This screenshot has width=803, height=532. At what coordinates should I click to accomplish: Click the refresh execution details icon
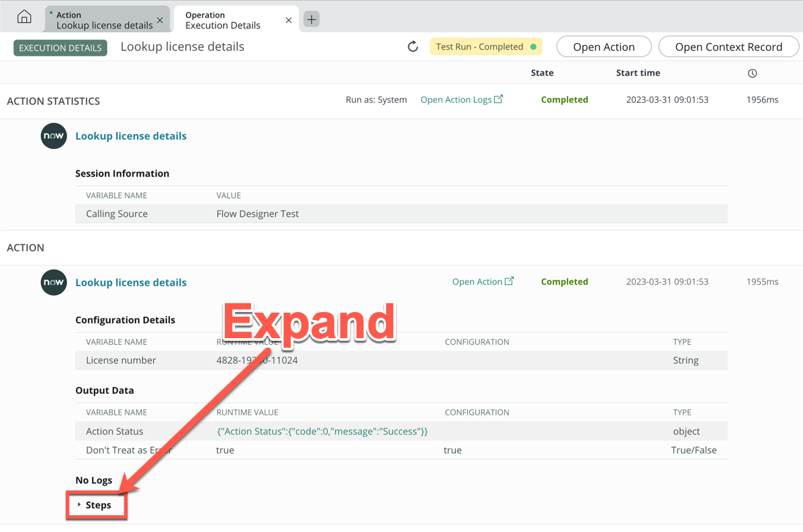413,46
